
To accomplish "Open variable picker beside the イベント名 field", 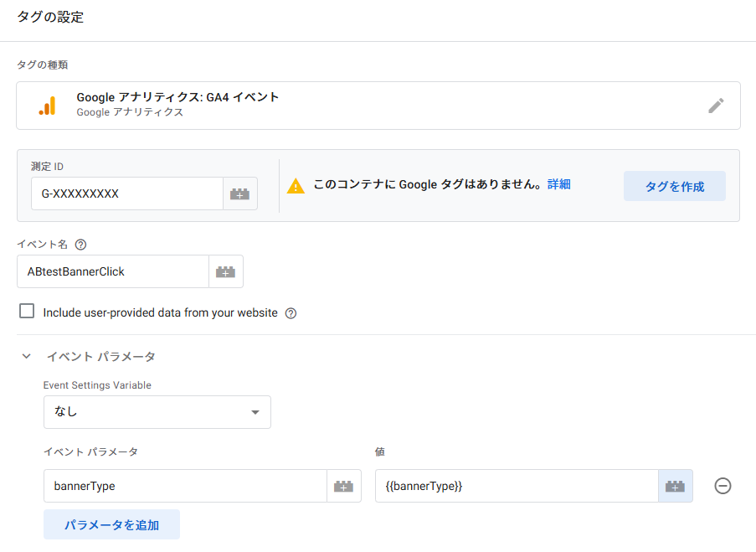I will [x=226, y=271].
